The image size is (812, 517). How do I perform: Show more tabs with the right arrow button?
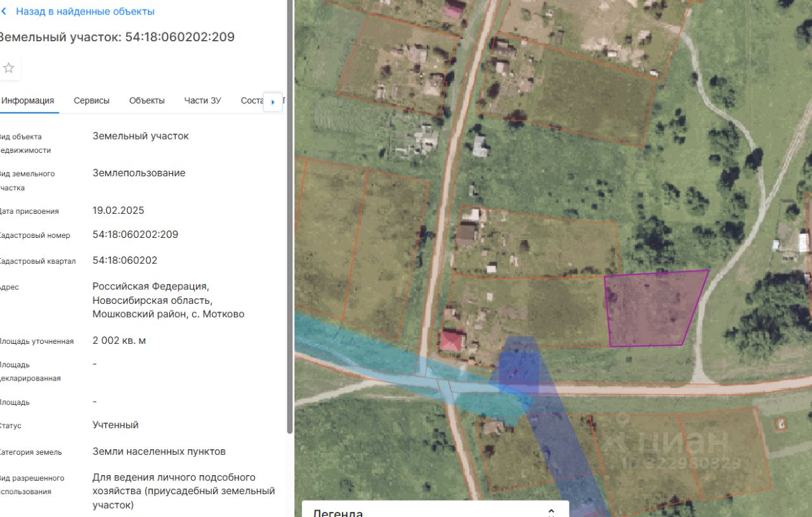tap(273, 101)
